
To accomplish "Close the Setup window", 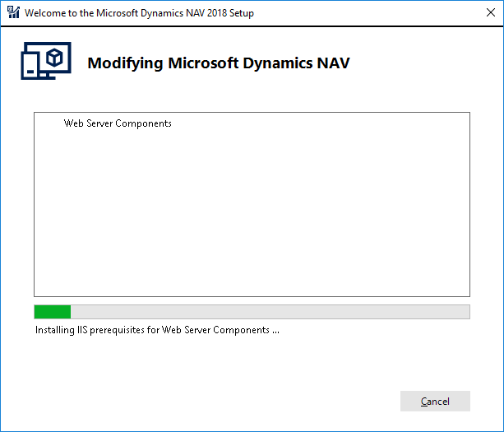I will click(491, 12).
